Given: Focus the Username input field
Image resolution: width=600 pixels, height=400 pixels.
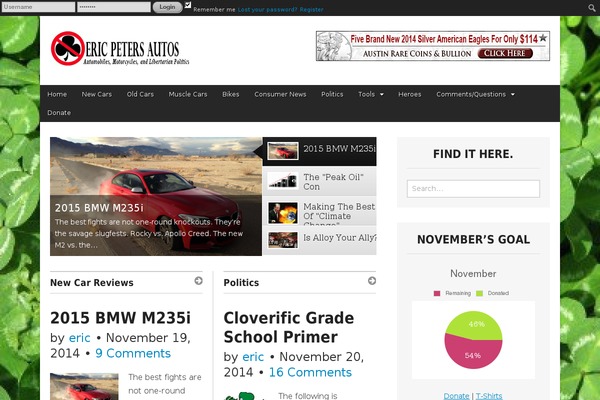Looking at the screenshot, I should [x=38, y=7].
